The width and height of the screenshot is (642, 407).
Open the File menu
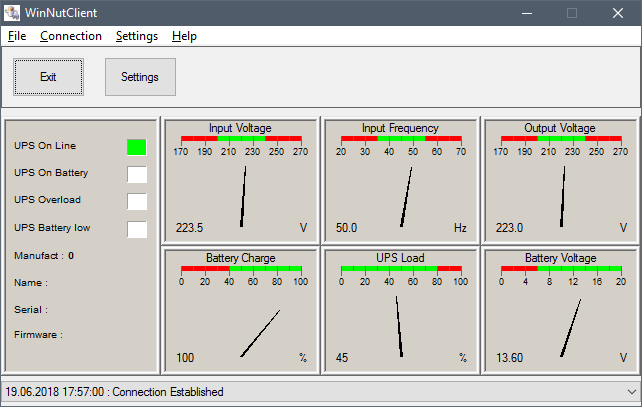pos(16,36)
